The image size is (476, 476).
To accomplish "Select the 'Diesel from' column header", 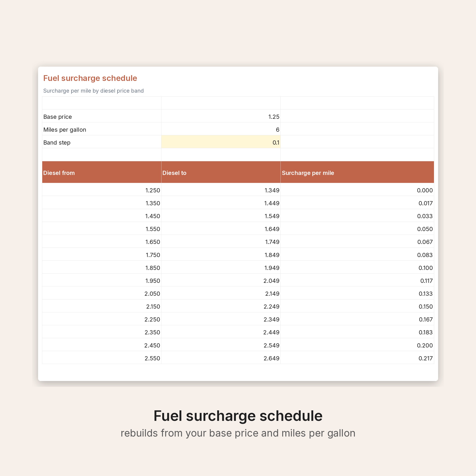I will coord(102,172).
